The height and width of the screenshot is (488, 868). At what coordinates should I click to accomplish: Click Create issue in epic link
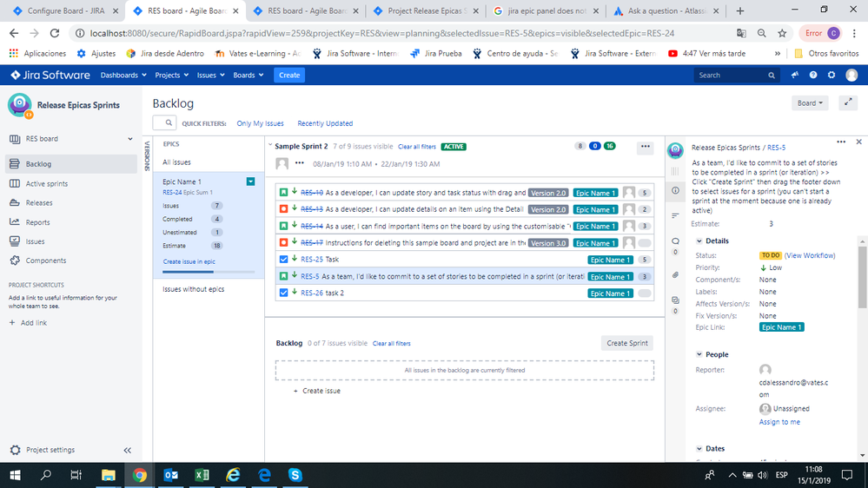(189, 261)
